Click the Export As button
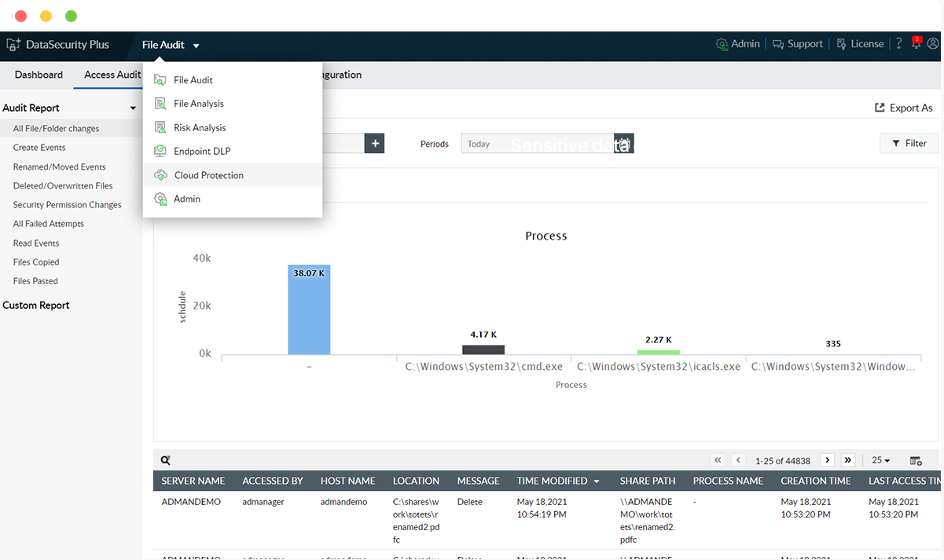 (904, 108)
